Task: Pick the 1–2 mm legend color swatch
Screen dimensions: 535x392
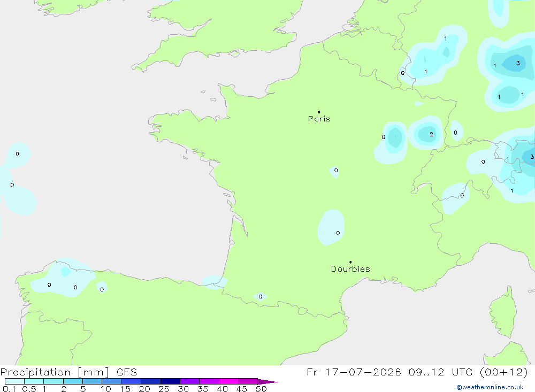Action: (53, 381)
